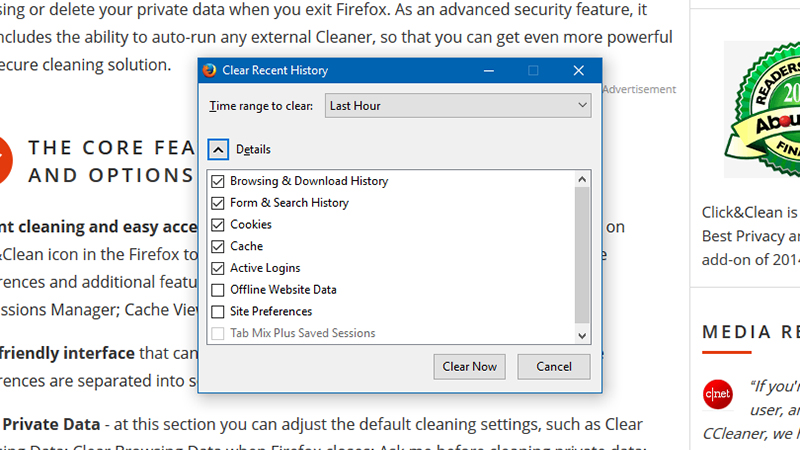Uncheck Form & Search History
This screenshot has width=800, height=450.
[x=218, y=203]
